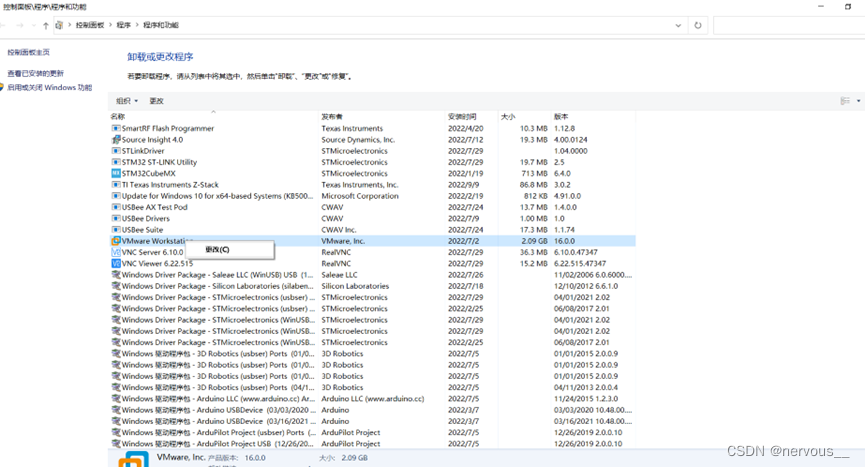Image resolution: width=865 pixels, height=467 pixels.
Task: Click the large VMware logo in details pane
Action: point(134,459)
